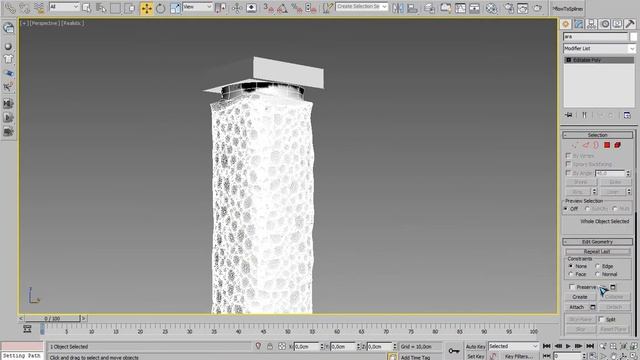Viewport: 640px width, 360px height.
Task: Enable Preserve UVs checkbox
Action: (x=572, y=287)
